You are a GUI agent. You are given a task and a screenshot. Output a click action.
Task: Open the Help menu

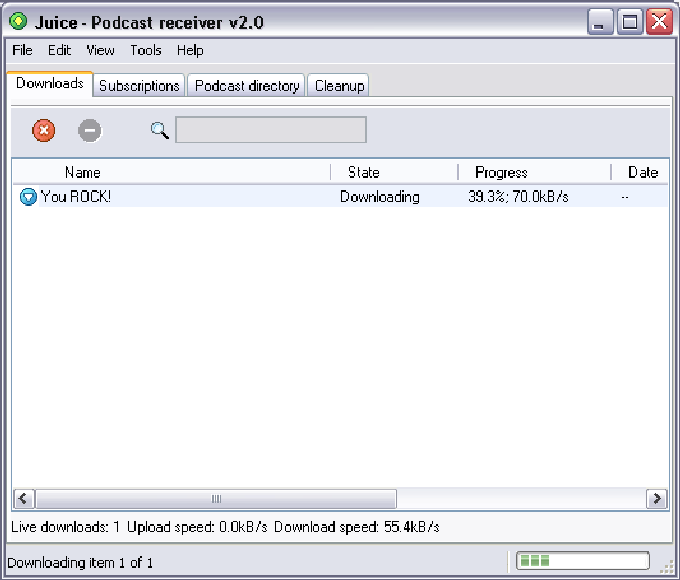coord(190,50)
